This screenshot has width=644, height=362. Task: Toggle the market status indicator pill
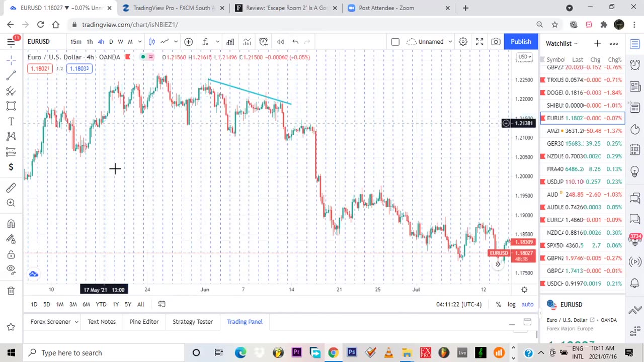coord(146,57)
